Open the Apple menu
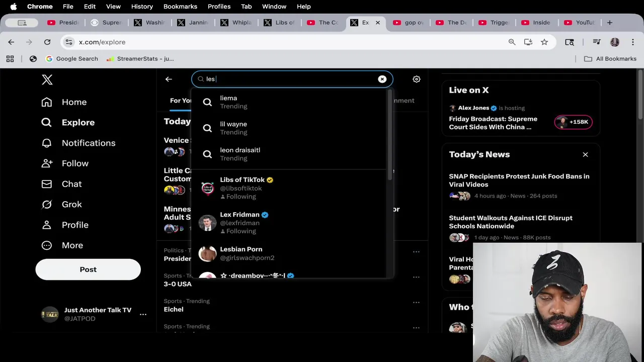This screenshot has width=644, height=362. pos(14,7)
